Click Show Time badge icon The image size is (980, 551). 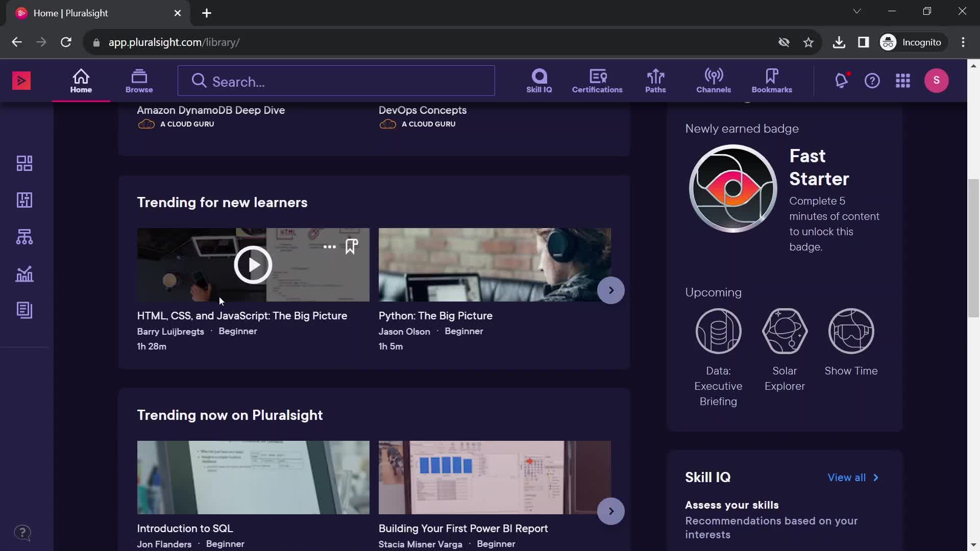click(x=851, y=331)
